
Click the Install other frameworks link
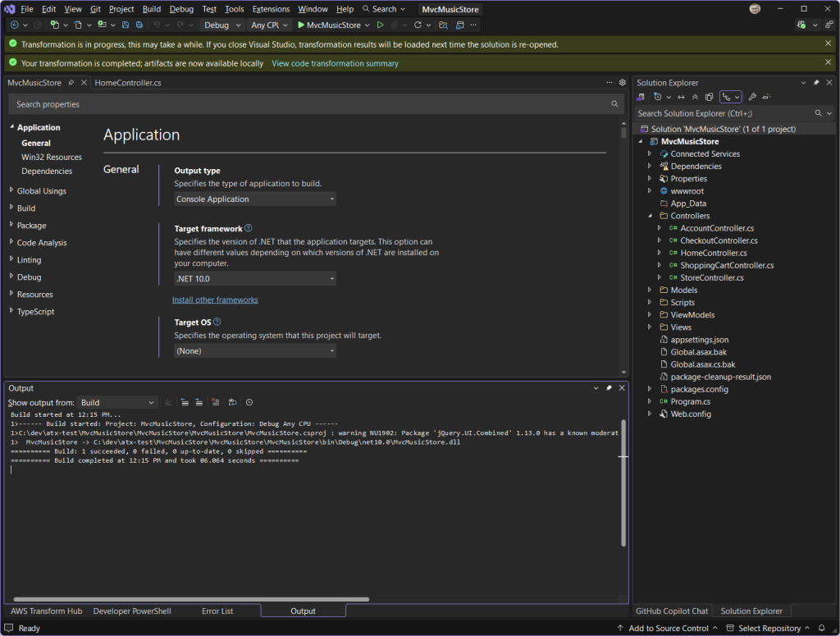[215, 300]
